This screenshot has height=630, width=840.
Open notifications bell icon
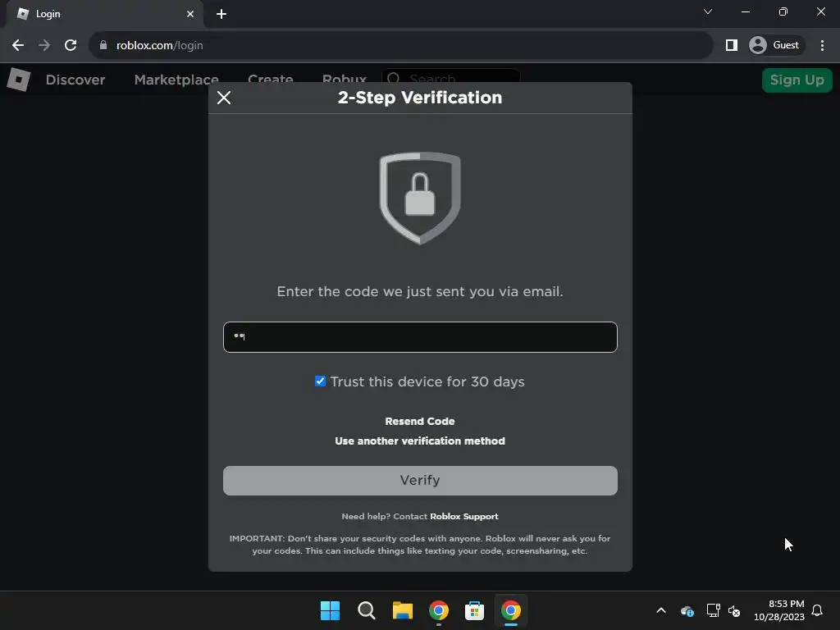coord(817,610)
